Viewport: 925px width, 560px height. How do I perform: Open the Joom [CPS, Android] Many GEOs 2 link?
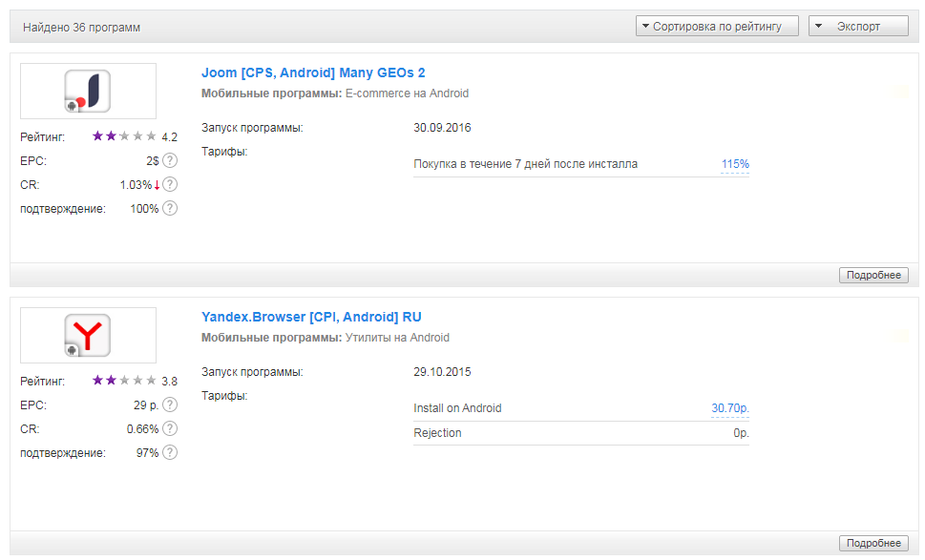[x=313, y=73]
